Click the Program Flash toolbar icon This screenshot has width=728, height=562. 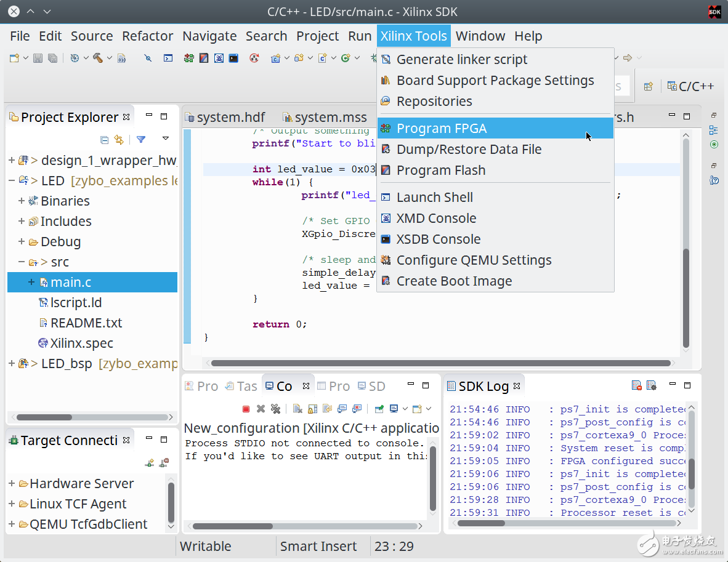(203, 58)
